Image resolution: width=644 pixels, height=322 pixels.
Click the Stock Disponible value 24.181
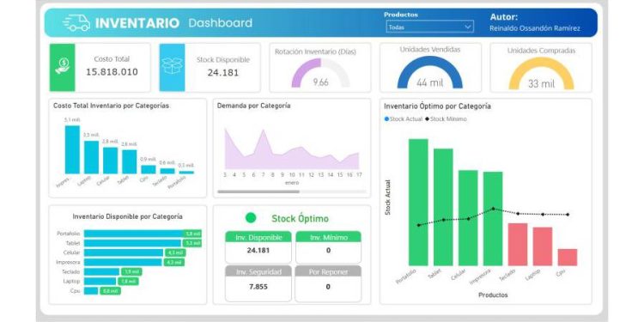[222, 73]
